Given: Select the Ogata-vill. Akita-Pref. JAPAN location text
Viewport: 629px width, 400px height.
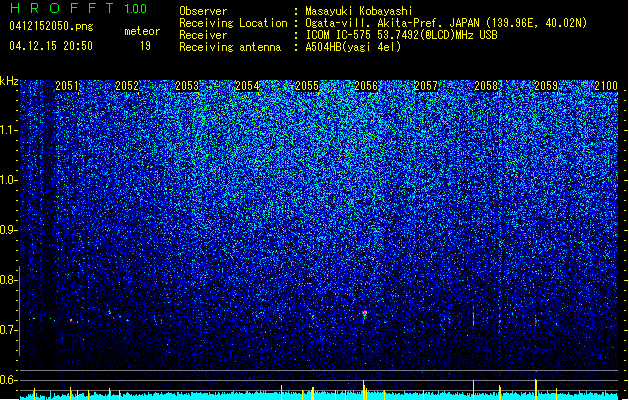Looking at the screenshot, I should pyautogui.click(x=446, y=23).
